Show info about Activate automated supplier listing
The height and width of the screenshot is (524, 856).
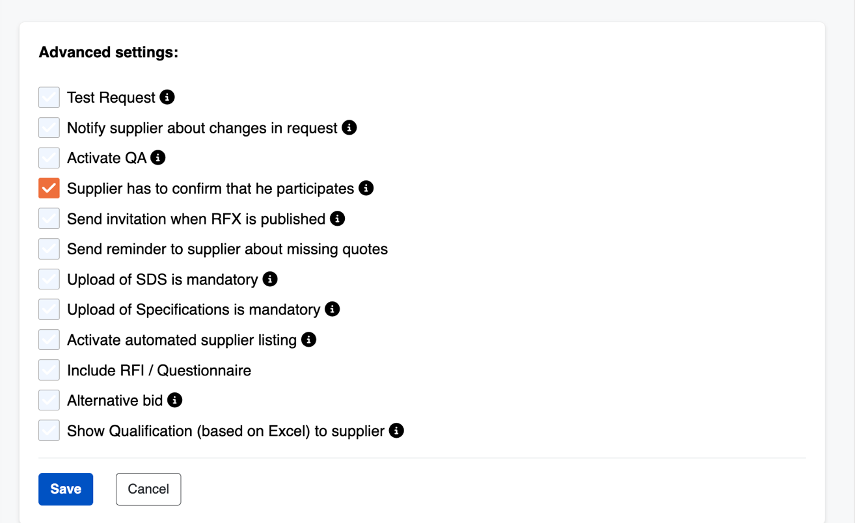(x=308, y=340)
